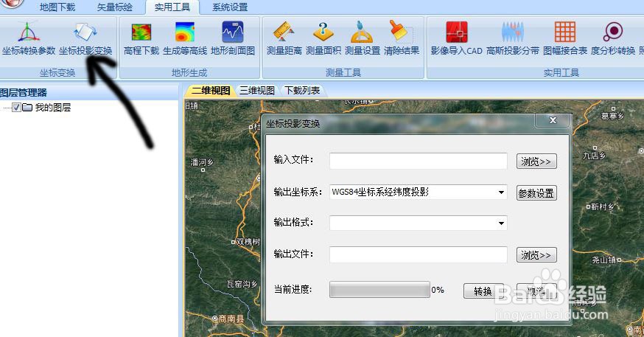Viewport: 644px width, 337px height.
Task: Click the 输出文件 text field
Action: coord(418,254)
